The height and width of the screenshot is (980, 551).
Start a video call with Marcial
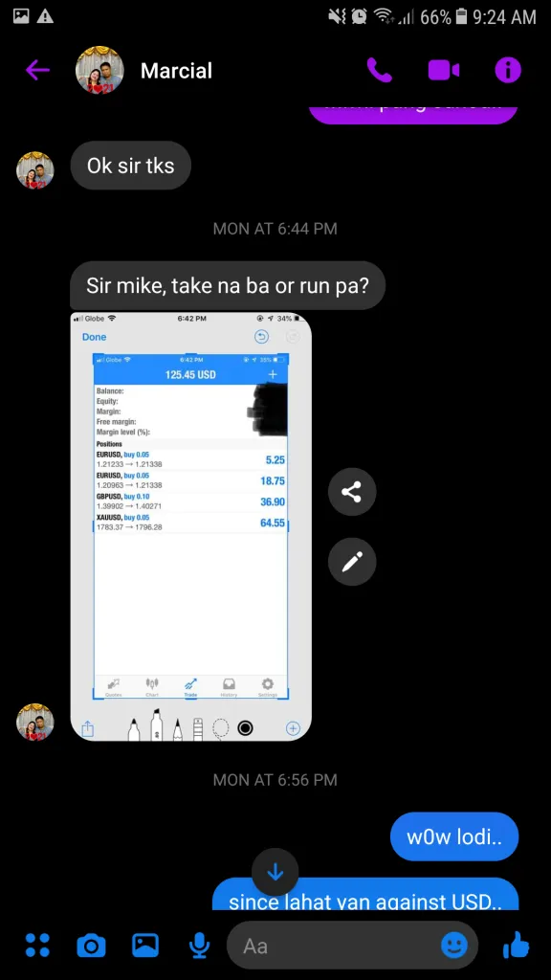pyautogui.click(x=444, y=71)
